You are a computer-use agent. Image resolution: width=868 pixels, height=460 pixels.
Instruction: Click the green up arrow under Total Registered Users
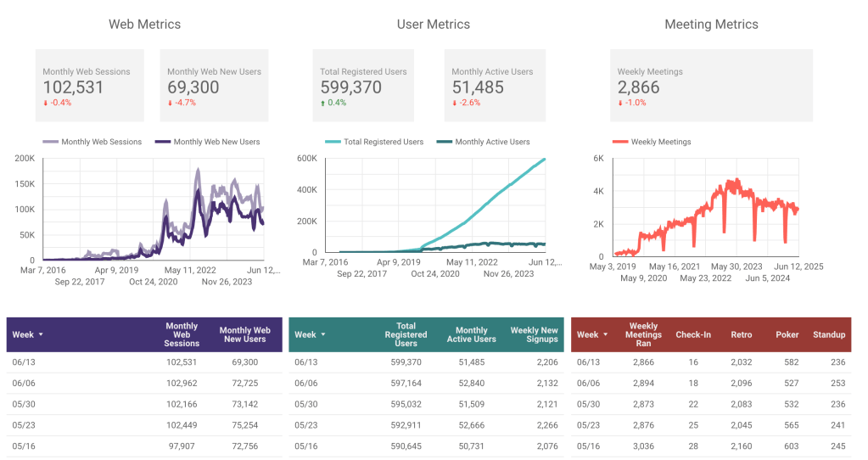point(322,103)
